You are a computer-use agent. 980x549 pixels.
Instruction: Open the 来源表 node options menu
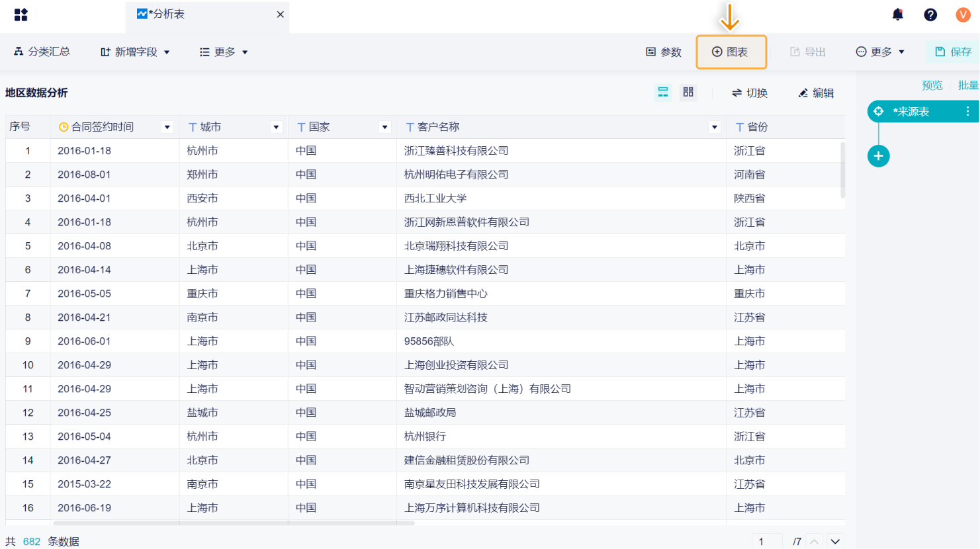967,112
